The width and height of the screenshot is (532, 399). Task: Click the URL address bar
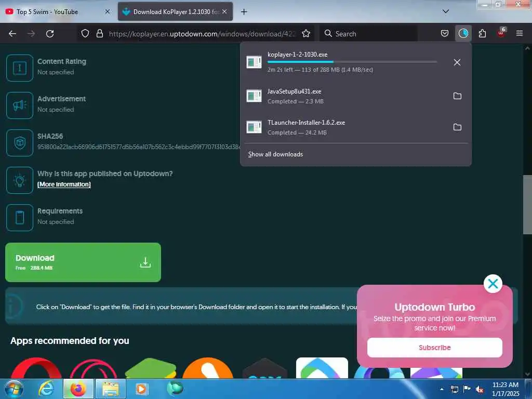point(202,34)
